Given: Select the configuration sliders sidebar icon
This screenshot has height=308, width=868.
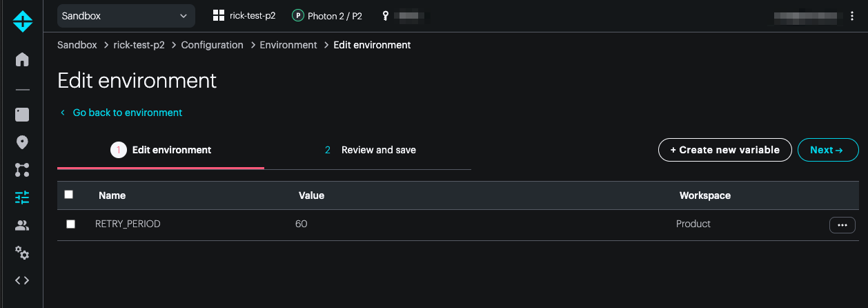Looking at the screenshot, I should (22, 198).
